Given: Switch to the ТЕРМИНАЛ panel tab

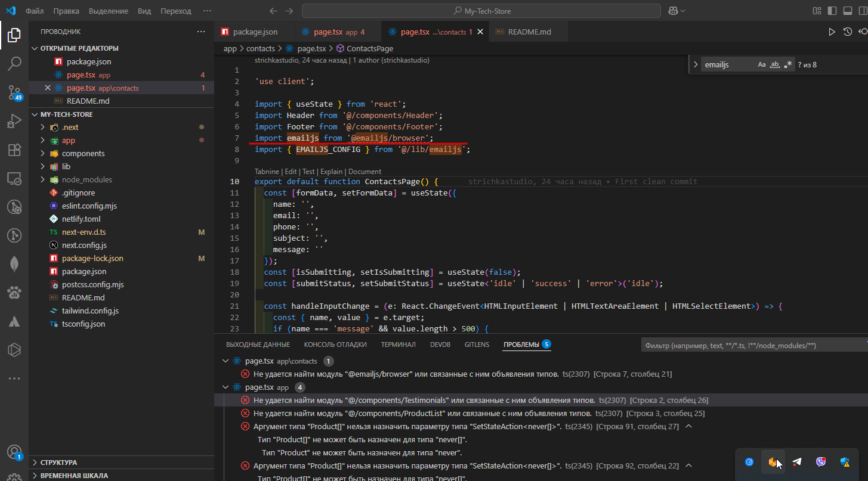Looking at the screenshot, I should 398,345.
